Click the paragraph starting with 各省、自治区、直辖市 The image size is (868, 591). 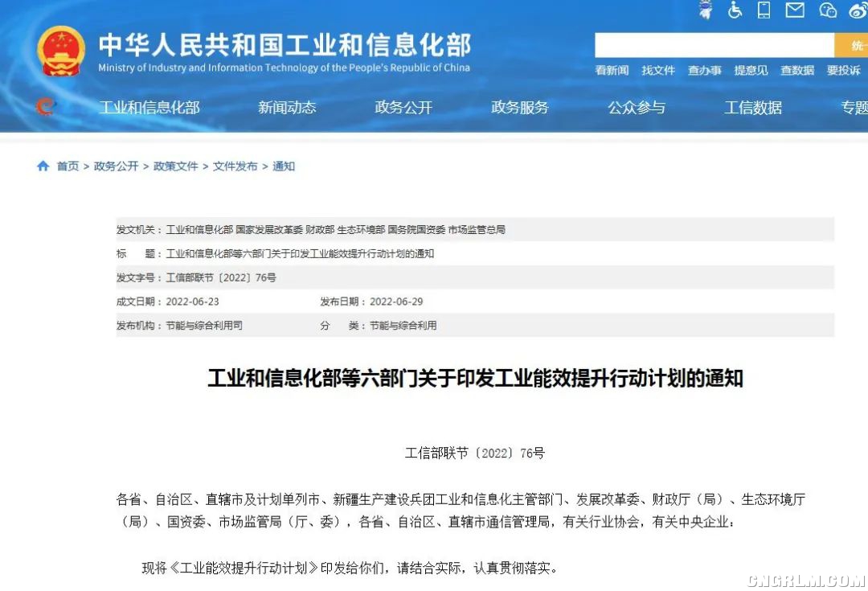click(x=461, y=511)
